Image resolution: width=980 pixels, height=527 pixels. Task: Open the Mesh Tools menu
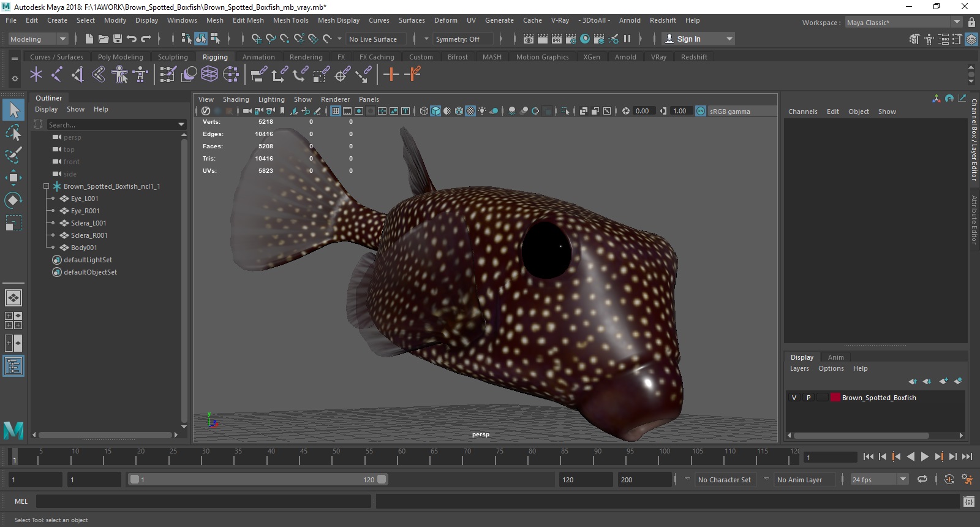click(290, 20)
